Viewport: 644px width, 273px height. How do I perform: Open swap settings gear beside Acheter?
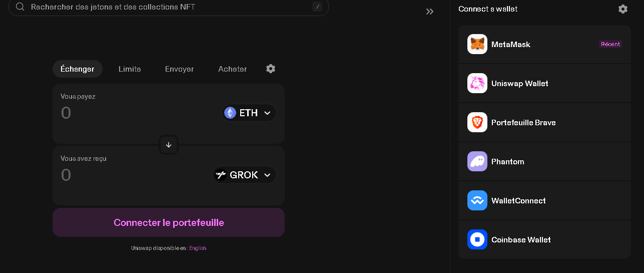coord(271,69)
